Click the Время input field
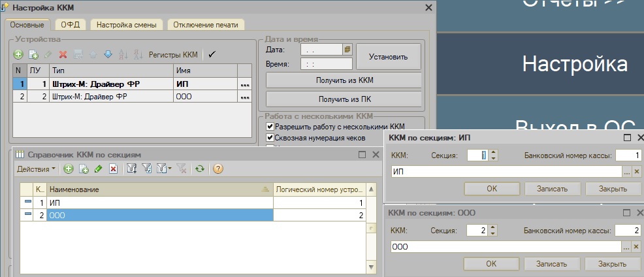 point(326,64)
